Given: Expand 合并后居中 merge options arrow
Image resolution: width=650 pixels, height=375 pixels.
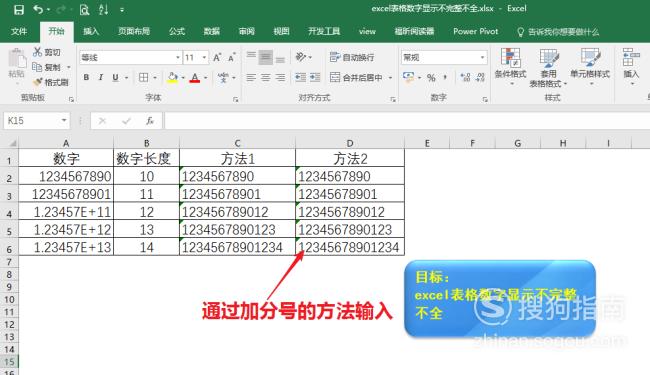Looking at the screenshot, I should (390, 78).
